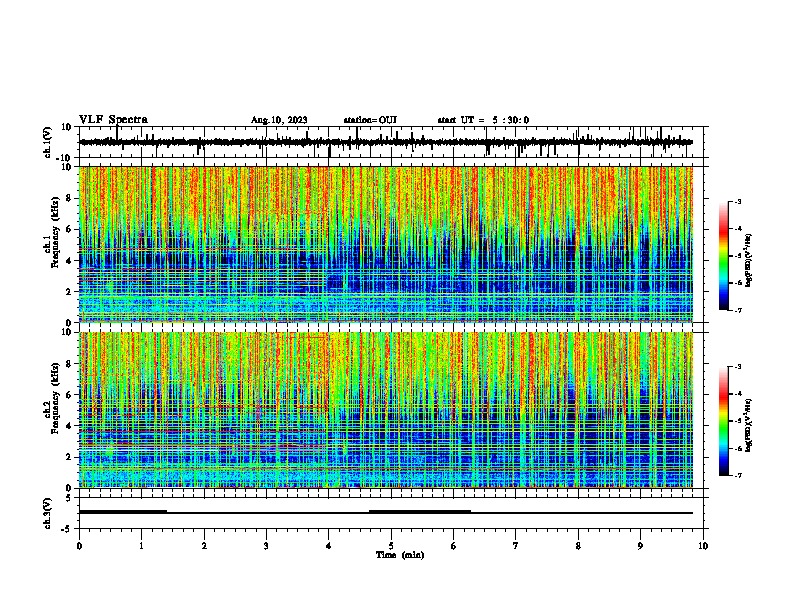Click the ch.1 spectrogram color bar
This screenshot has width=792, height=612.
[723, 256]
